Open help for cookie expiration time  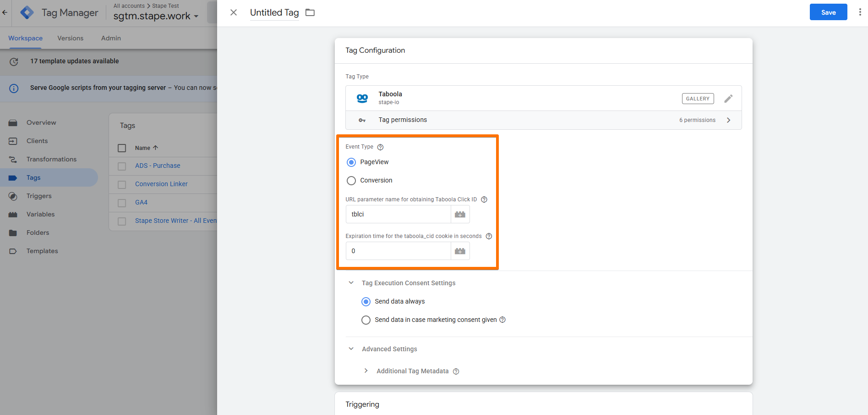tap(489, 236)
